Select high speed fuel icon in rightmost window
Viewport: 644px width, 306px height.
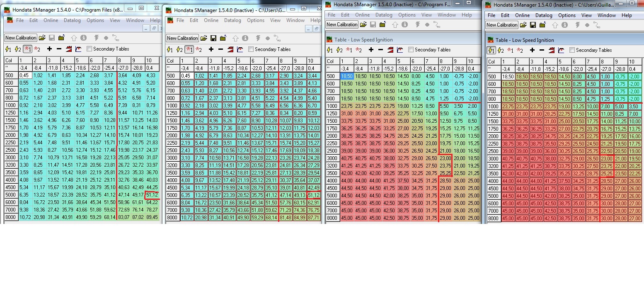(x=520, y=50)
